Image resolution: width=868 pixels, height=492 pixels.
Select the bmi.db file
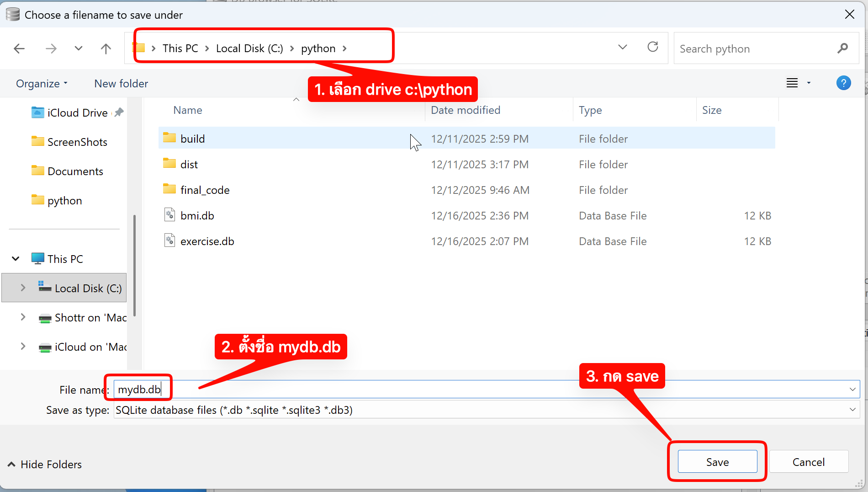197,216
